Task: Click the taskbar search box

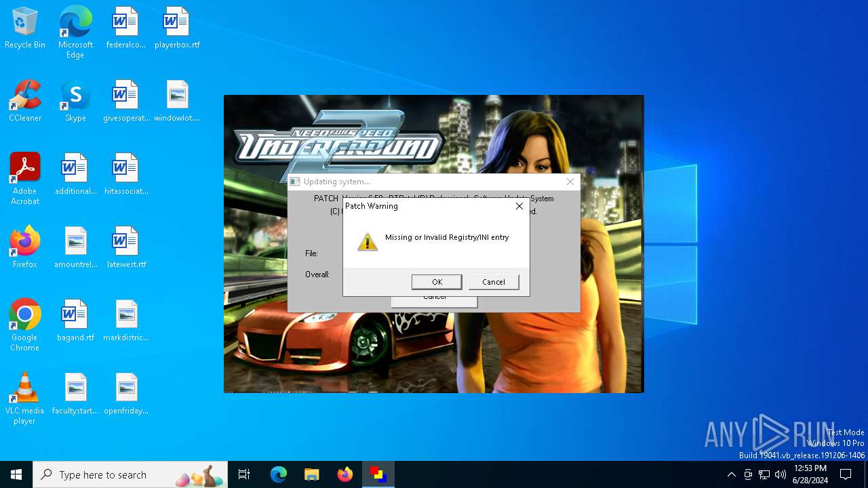Action: tap(130, 474)
